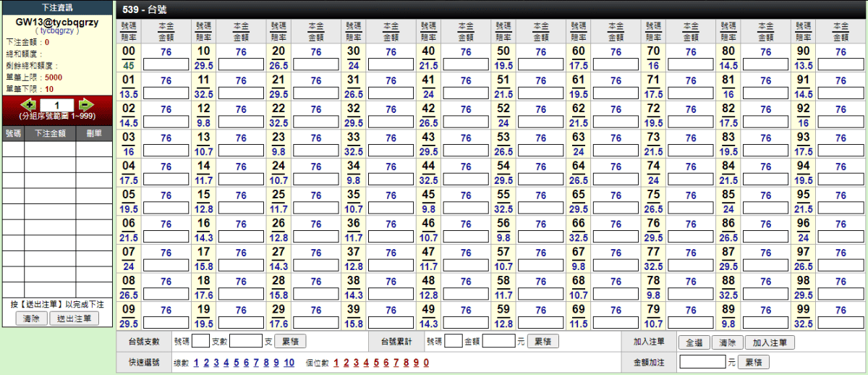Click amount field for number 72

coord(691,122)
